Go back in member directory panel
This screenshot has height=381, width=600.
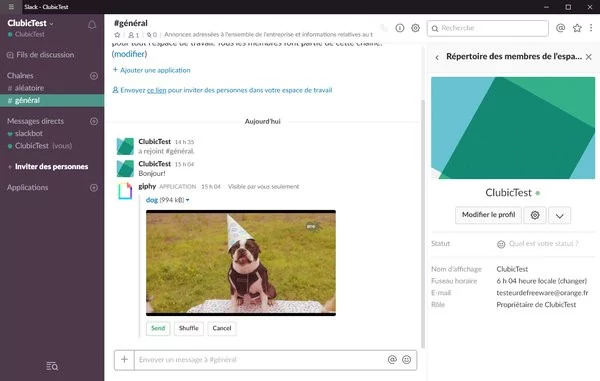click(437, 57)
